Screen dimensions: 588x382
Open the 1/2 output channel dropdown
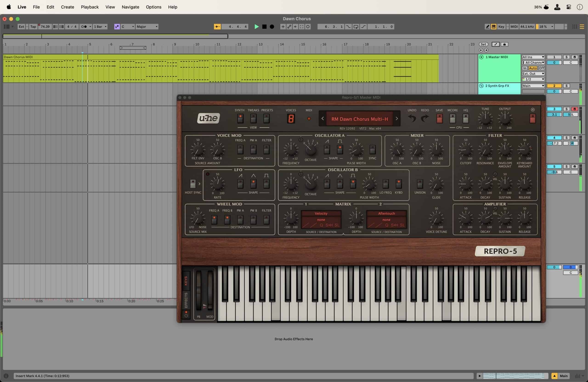[x=533, y=79]
